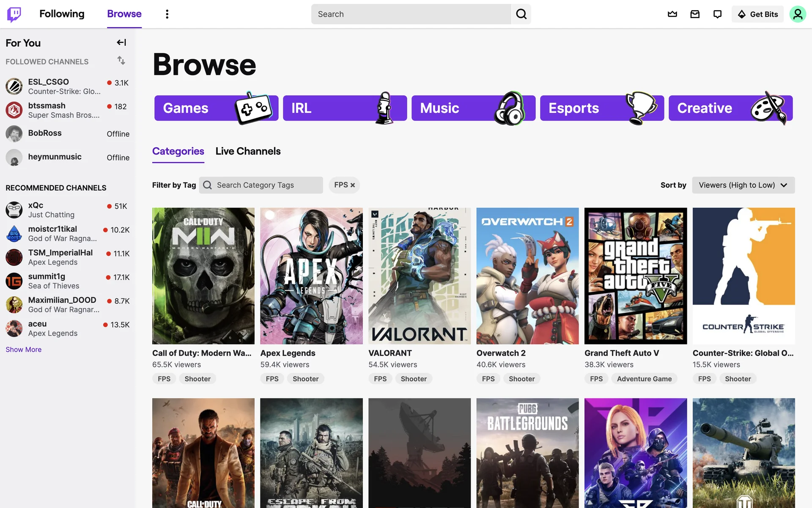This screenshot has height=508, width=812.
Task: Open the user profile avatar menu
Action: point(797,14)
